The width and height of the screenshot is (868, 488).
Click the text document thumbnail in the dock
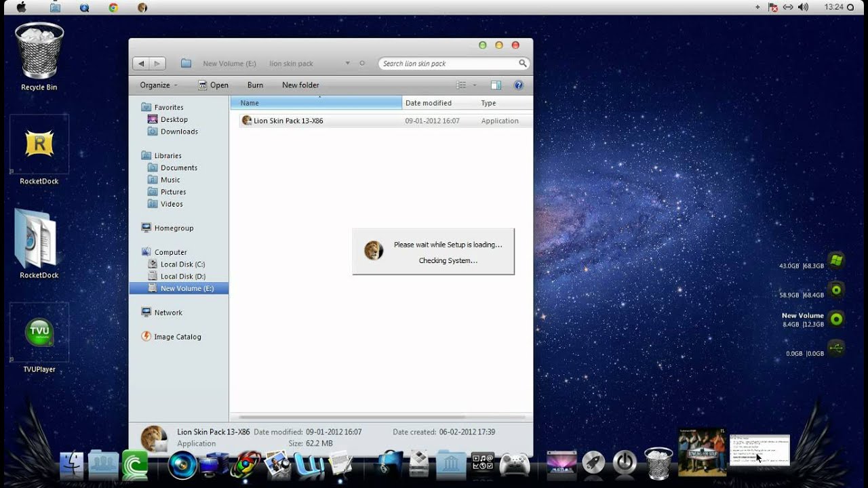[x=759, y=449]
